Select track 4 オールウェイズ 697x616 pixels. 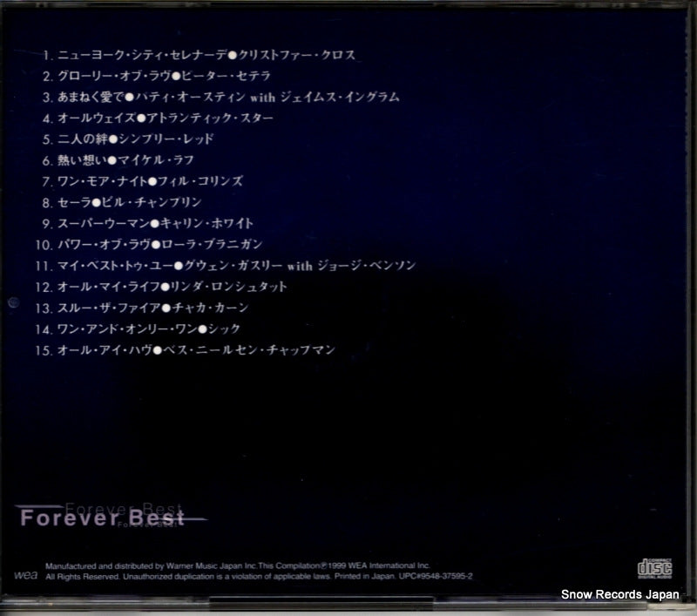point(97,118)
